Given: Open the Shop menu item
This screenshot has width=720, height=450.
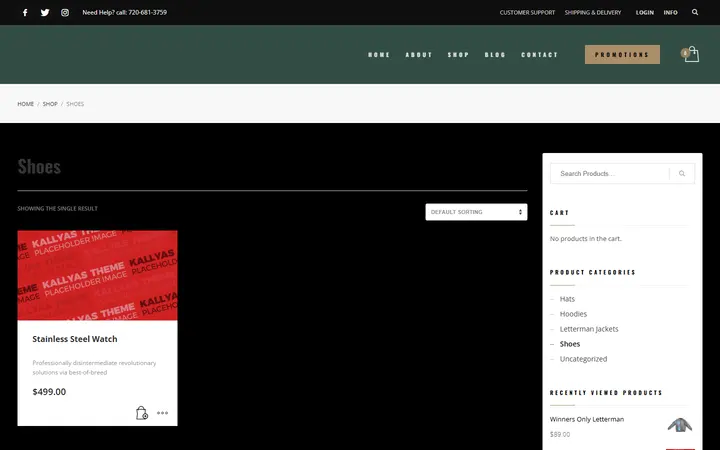Looking at the screenshot, I should click(x=458, y=55).
